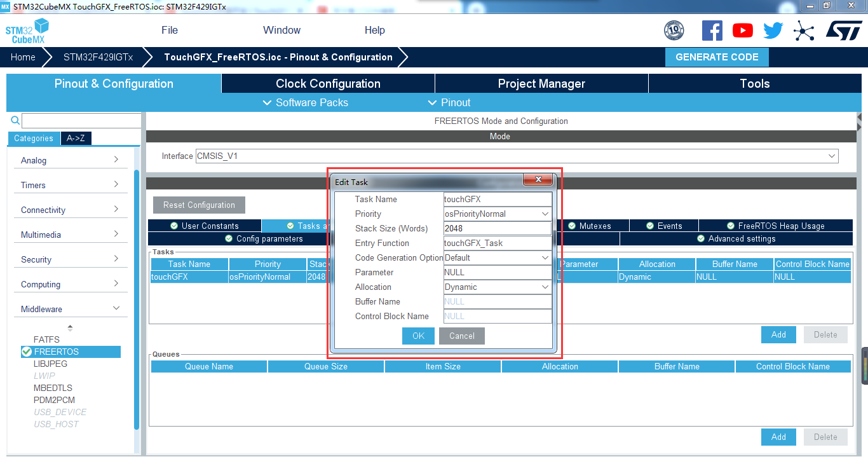Select PDM2PCM in the middleware list
The image size is (868, 459).
pyautogui.click(x=54, y=400)
